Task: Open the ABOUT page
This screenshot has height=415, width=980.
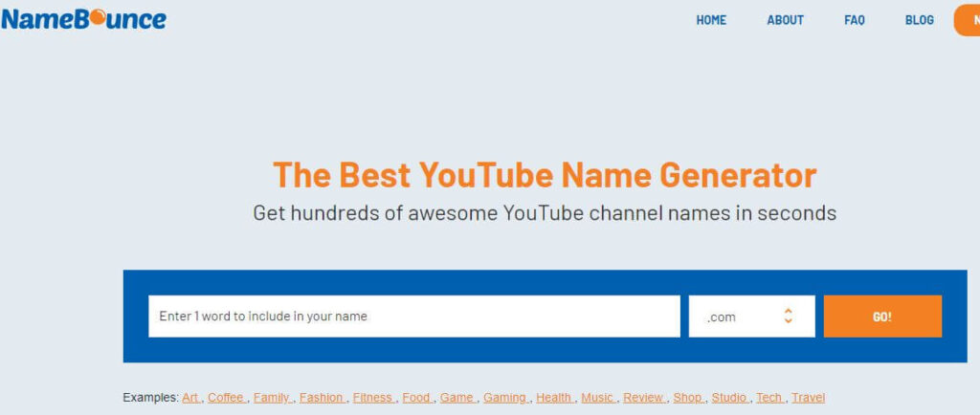Action: click(785, 20)
